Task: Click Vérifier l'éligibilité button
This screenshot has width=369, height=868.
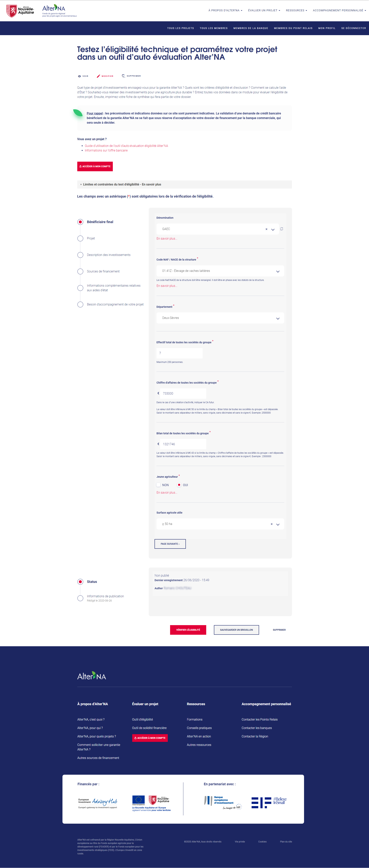Action: coord(188,630)
